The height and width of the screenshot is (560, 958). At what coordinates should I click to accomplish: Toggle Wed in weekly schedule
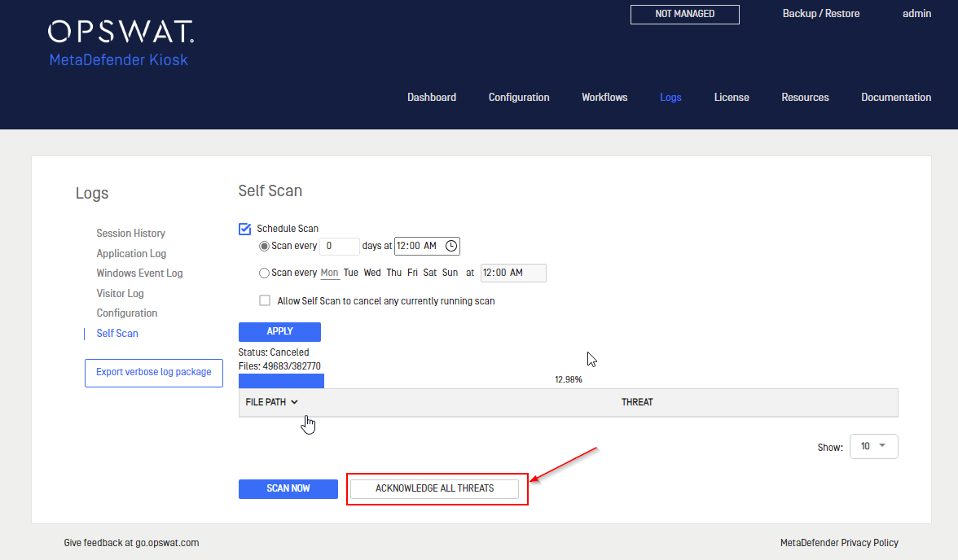point(372,273)
